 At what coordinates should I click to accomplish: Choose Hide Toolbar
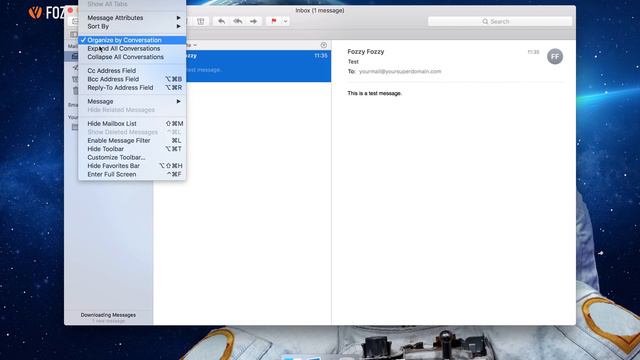(x=132, y=149)
